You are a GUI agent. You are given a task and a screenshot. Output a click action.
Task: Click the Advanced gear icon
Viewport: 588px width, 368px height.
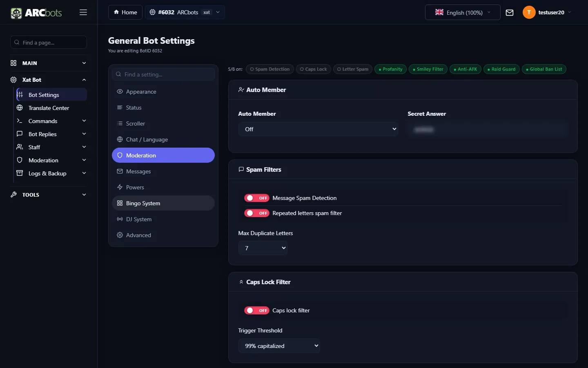pos(120,235)
